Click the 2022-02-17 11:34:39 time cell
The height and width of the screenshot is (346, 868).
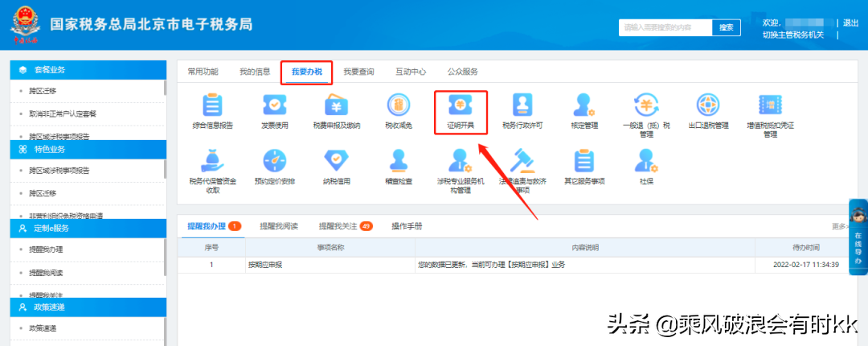coord(806,265)
